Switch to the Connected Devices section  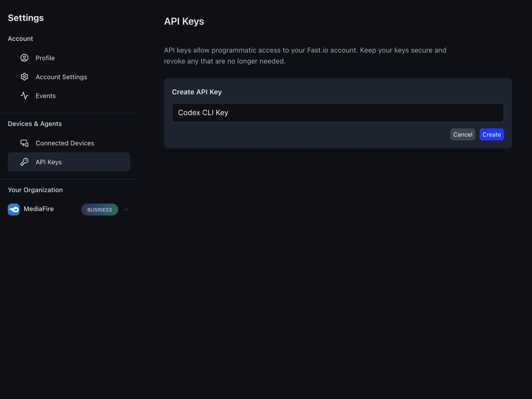click(x=65, y=143)
